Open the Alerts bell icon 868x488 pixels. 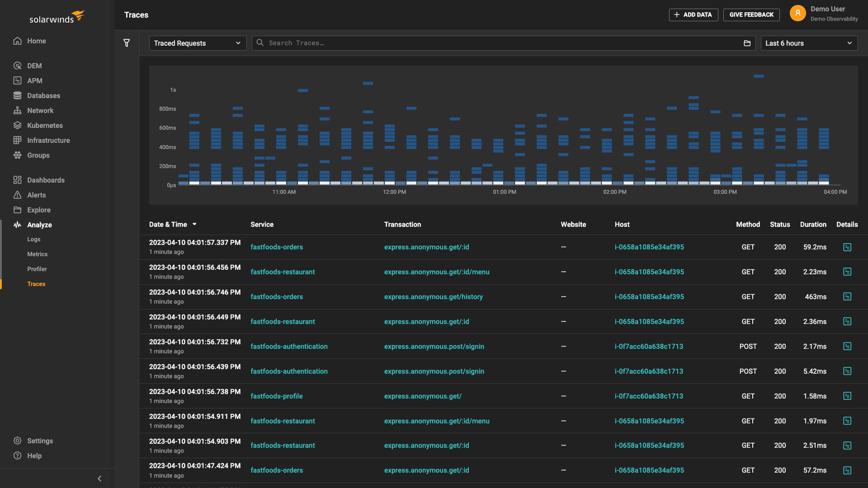point(18,195)
